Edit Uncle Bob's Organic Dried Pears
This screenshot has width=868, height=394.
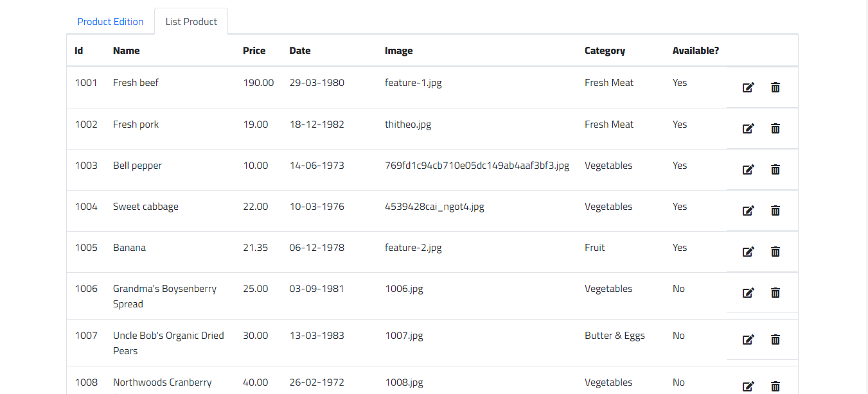pyautogui.click(x=748, y=339)
